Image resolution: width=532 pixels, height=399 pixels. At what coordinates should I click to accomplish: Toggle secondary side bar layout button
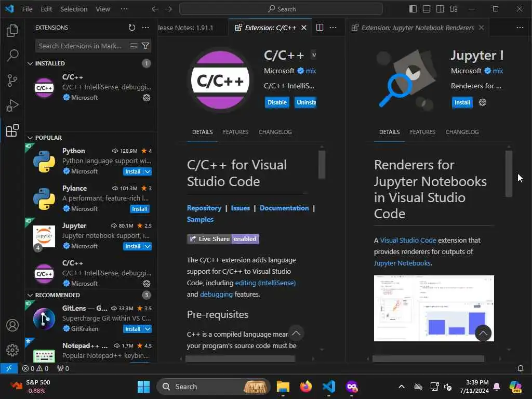[x=440, y=9]
